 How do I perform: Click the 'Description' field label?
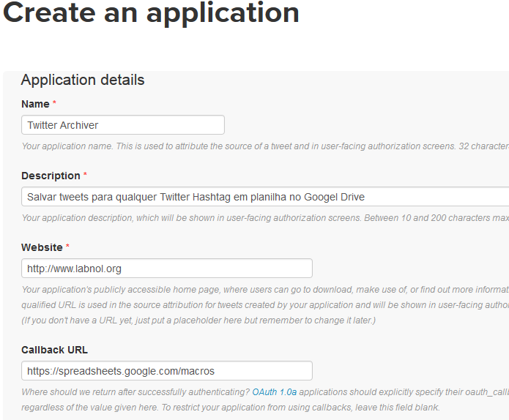[51, 176]
